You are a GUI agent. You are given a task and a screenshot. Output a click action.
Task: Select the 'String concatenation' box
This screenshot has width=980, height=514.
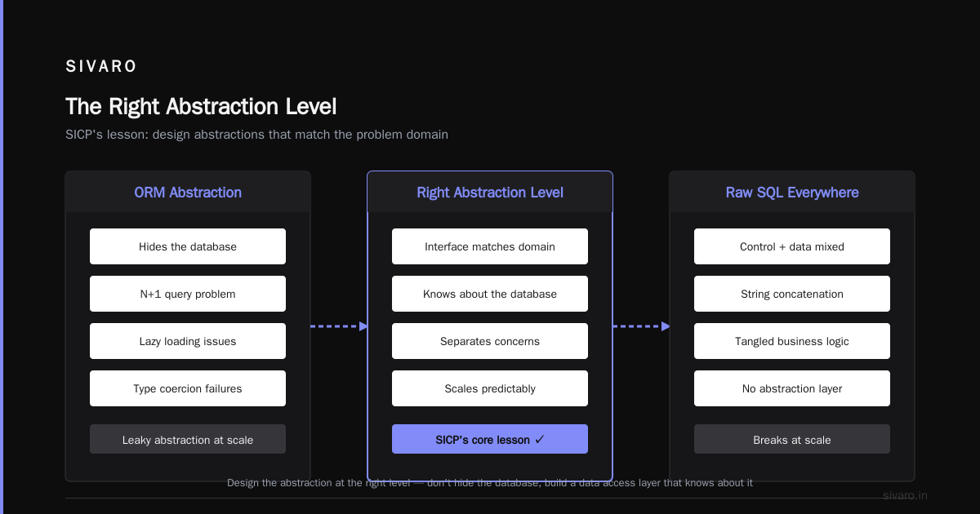[x=792, y=294]
